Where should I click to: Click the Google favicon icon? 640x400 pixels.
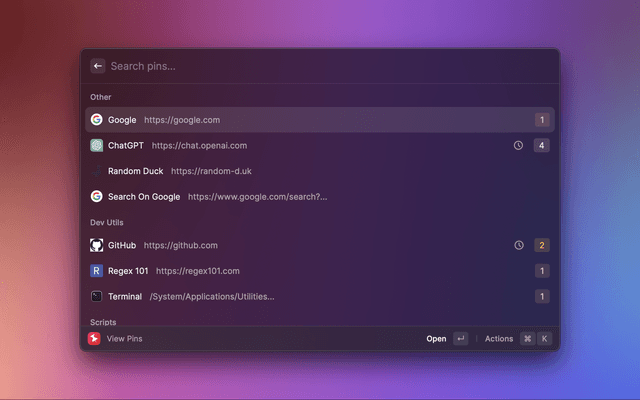[x=96, y=120]
